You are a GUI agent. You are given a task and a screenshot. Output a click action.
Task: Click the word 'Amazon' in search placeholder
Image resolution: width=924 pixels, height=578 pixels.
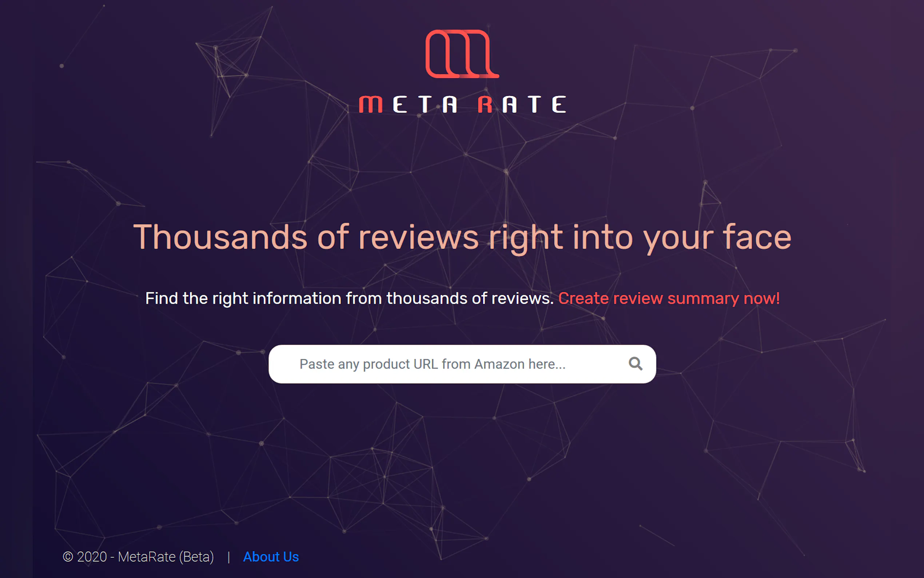[x=499, y=364]
